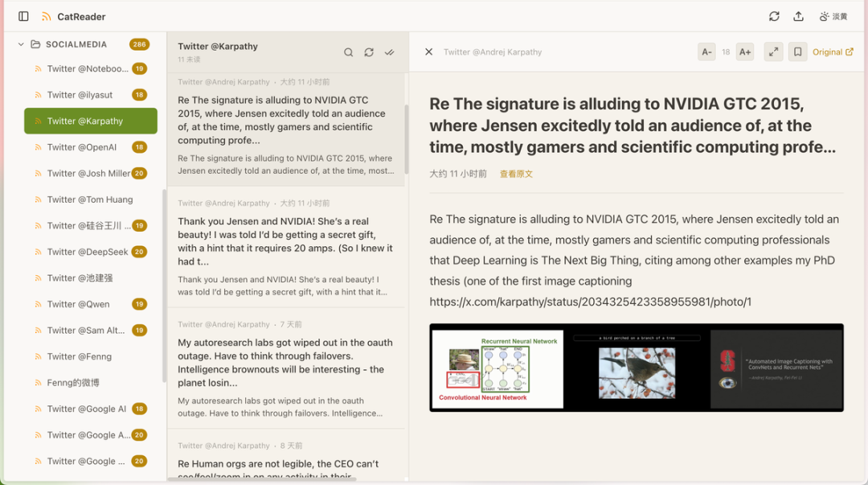Screen dimensions: 868x485
Task: Select Twitter @OpenAI feed
Action: coord(91,147)
